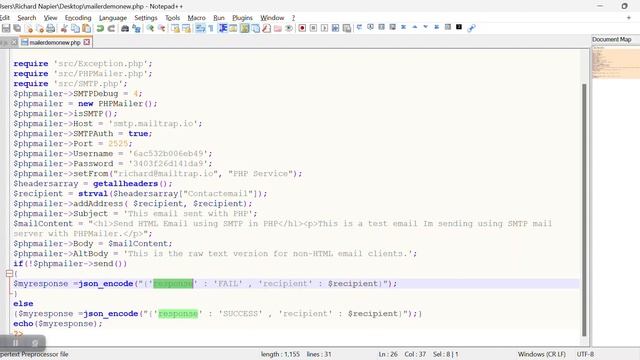Screen dimensions: 640x360
Task: Open the Macro menu
Action: click(196, 18)
